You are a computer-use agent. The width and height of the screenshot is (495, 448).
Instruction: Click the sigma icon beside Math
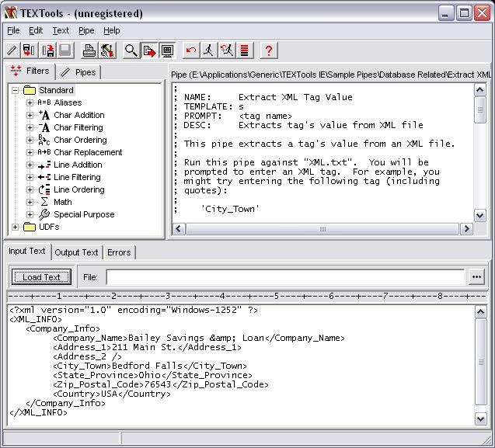click(x=44, y=202)
